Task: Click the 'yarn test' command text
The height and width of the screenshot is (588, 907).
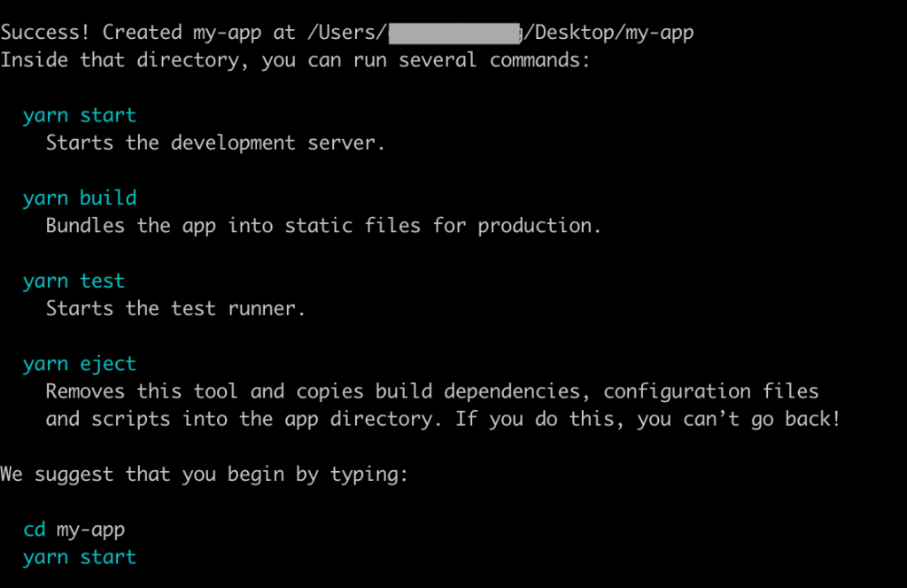Action: (74, 281)
